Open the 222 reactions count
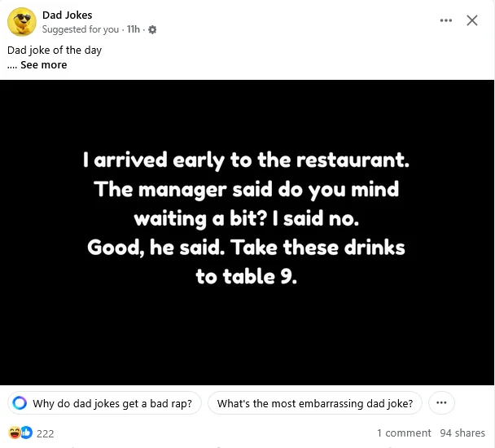 (x=46, y=433)
